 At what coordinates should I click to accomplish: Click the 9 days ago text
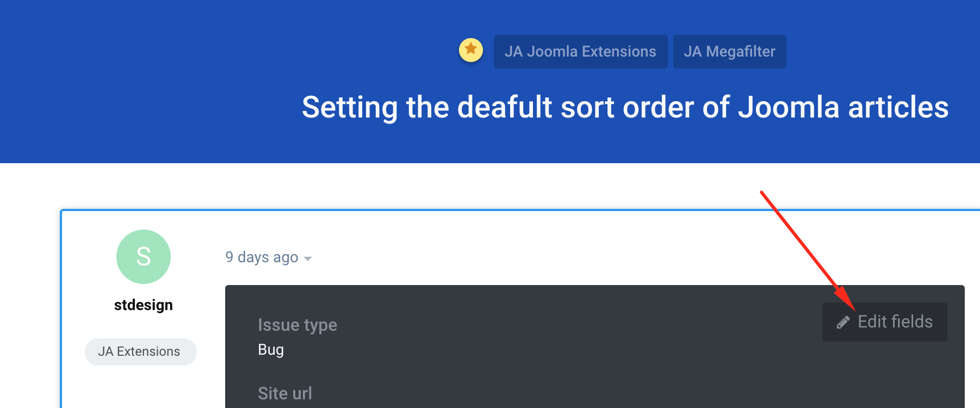click(x=262, y=257)
